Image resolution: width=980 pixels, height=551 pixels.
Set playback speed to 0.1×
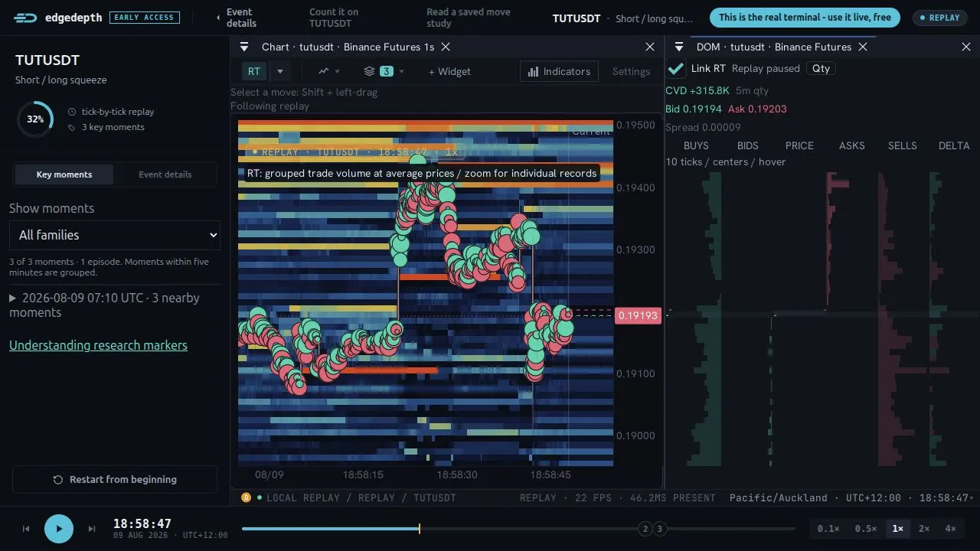pos(828,528)
